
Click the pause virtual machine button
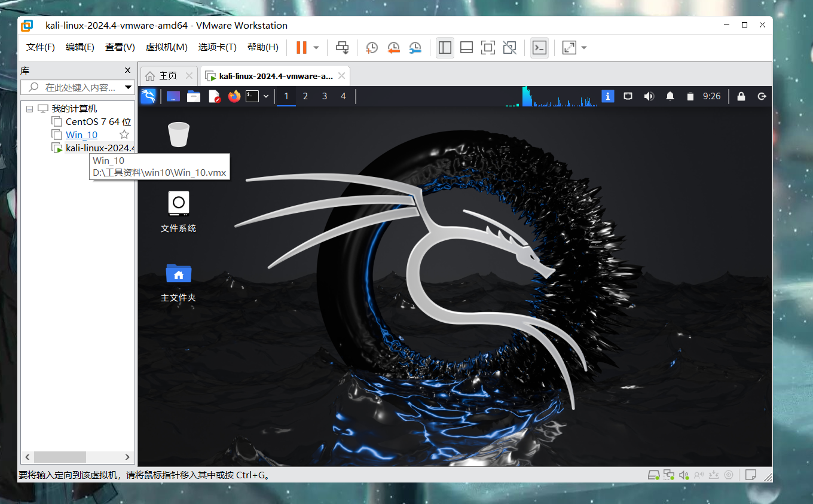pyautogui.click(x=302, y=48)
